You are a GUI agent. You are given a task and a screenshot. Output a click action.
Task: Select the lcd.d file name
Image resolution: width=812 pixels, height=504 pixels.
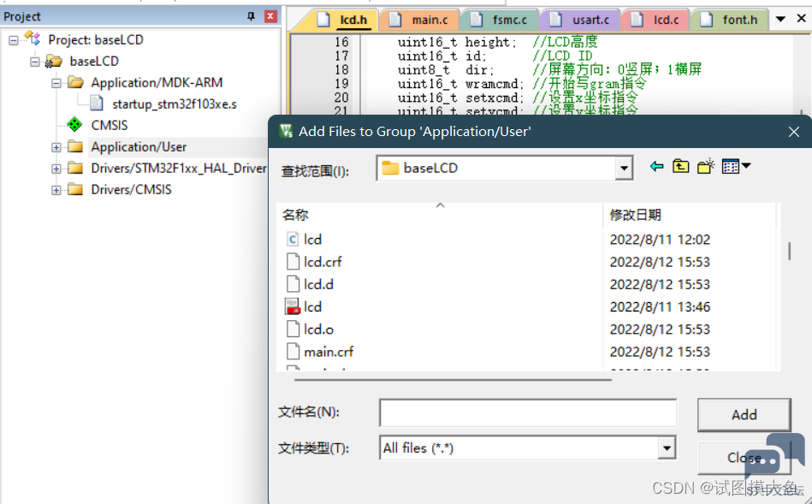[318, 284]
